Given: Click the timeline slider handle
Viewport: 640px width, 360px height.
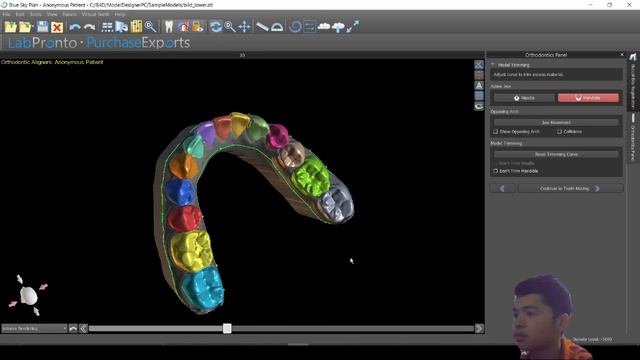Looking at the screenshot, I should [x=227, y=329].
